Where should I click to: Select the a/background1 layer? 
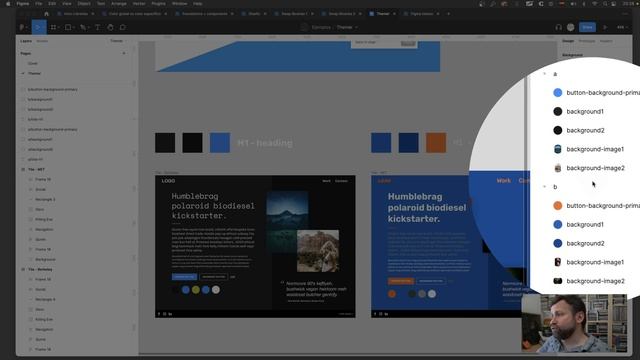[40, 139]
